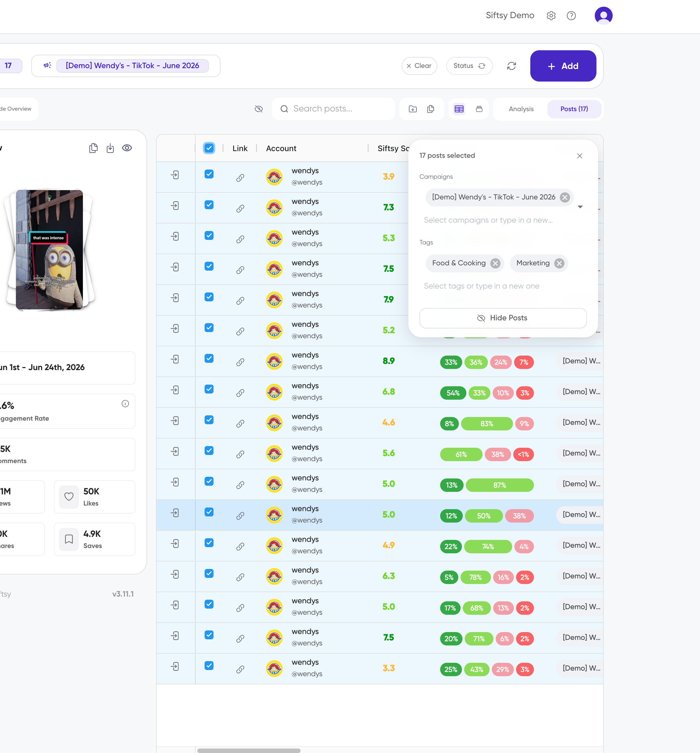This screenshot has width=700, height=753.
Task: Click the campaign megaphone icon
Action: tap(47, 66)
